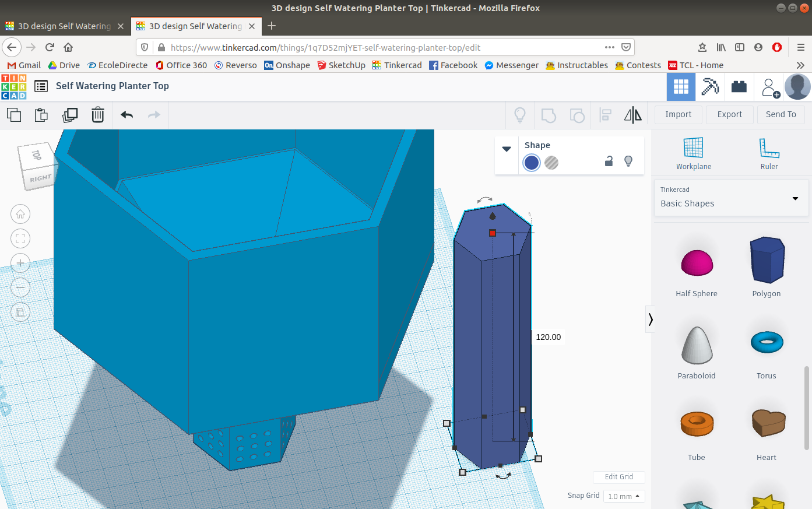The image size is (812, 509).
Task: Undo the last action
Action: [x=127, y=115]
